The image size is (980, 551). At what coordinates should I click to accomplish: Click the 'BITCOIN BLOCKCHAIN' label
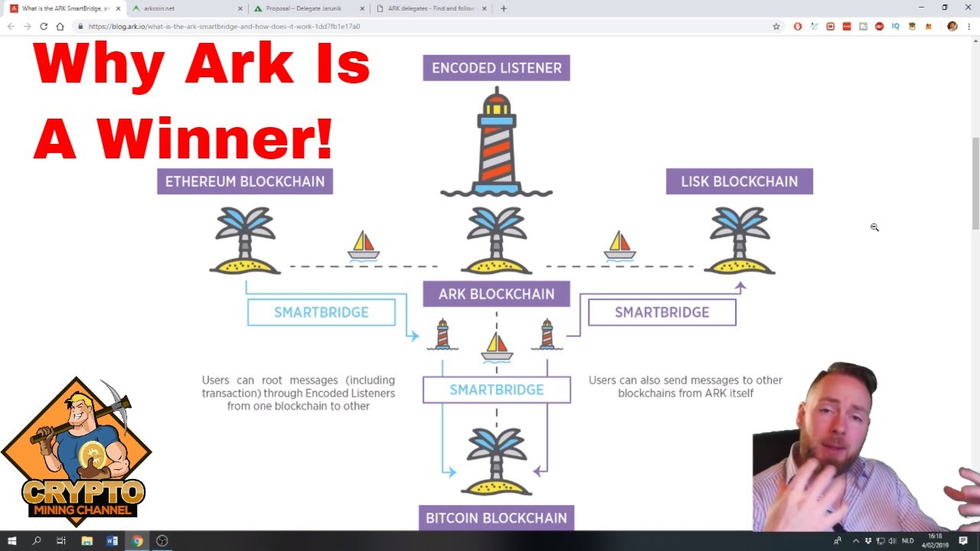point(496,517)
